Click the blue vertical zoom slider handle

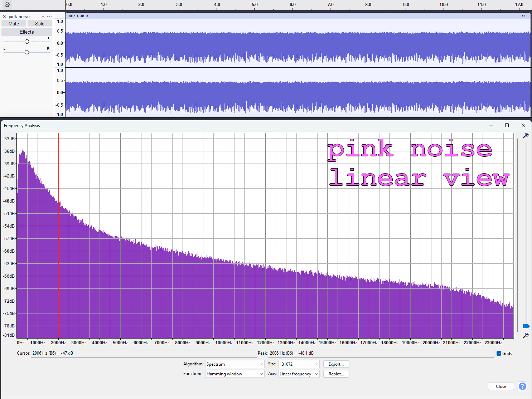pos(526,326)
